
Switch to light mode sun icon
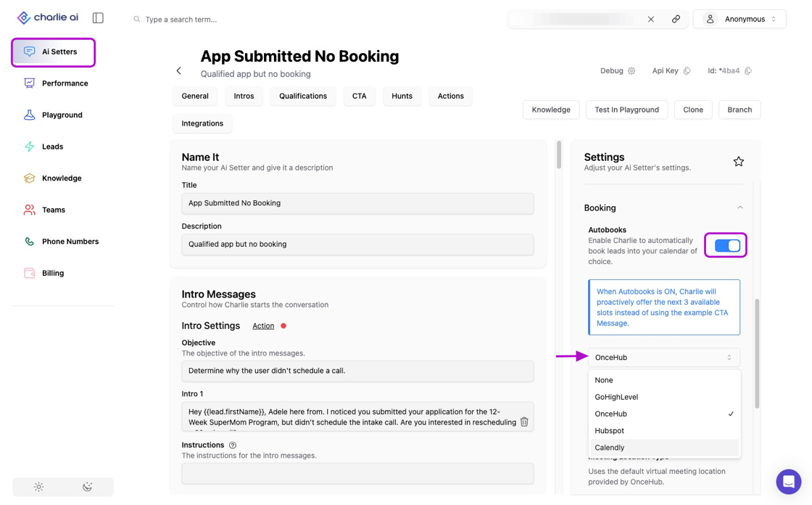point(39,487)
